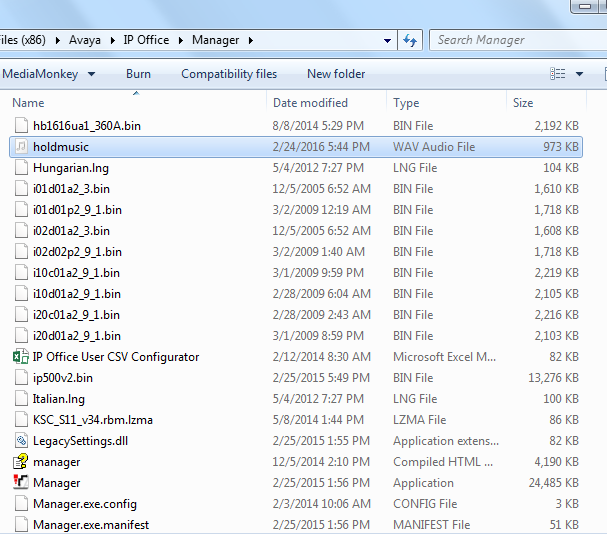Click the WAV Audio File type cell

(434, 147)
